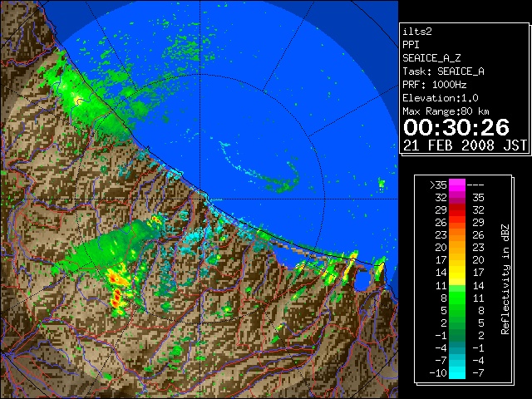The width and height of the screenshot is (532, 399).
Task: Click the '>35' legend label
Action: (x=438, y=185)
